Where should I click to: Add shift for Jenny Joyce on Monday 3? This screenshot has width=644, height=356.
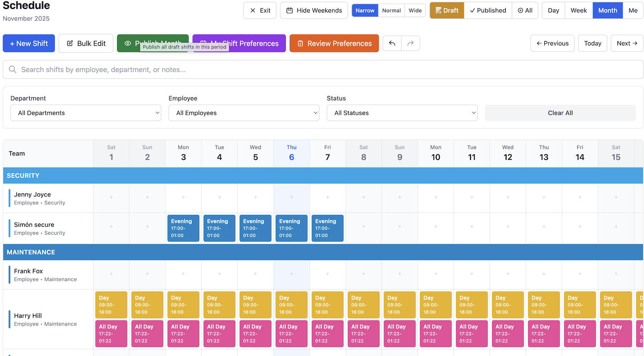tap(183, 197)
